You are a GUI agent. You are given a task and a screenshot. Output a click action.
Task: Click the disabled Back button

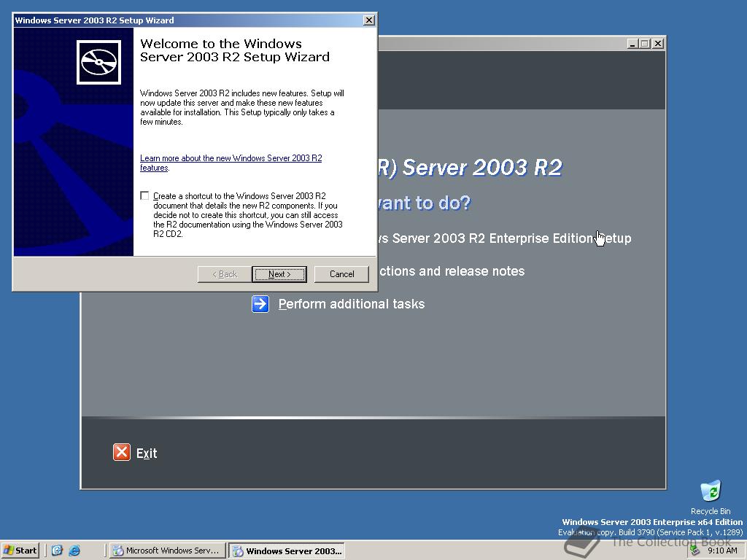tap(225, 274)
